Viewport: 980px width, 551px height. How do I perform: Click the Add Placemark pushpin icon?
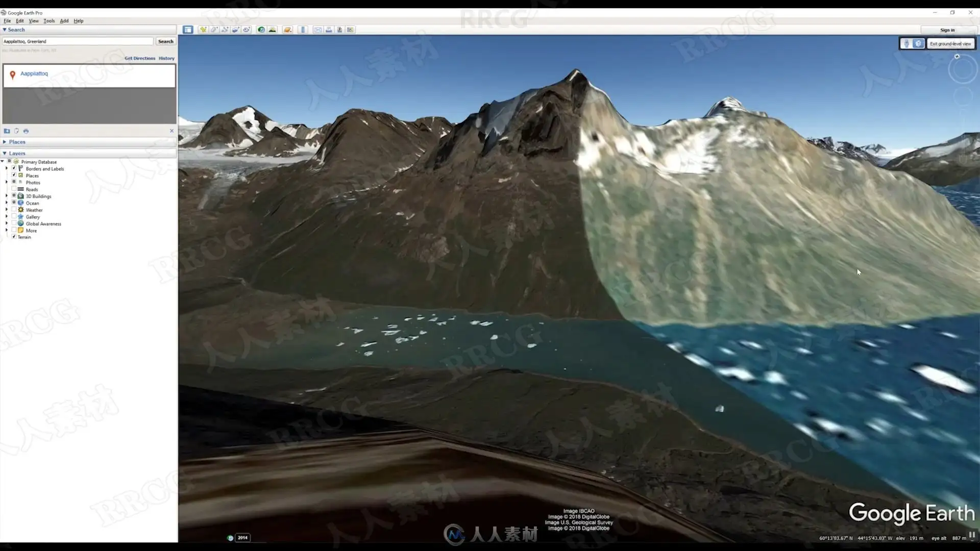[203, 30]
